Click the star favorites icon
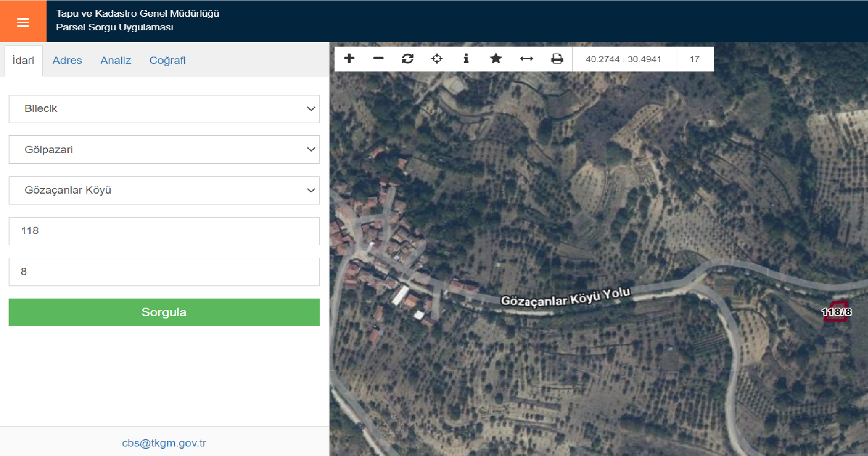 (496, 59)
